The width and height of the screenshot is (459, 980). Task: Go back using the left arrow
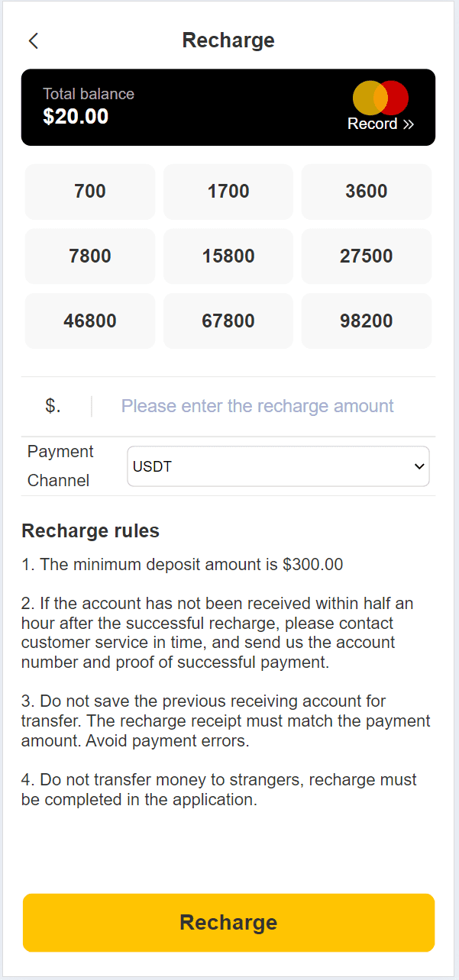(33, 41)
